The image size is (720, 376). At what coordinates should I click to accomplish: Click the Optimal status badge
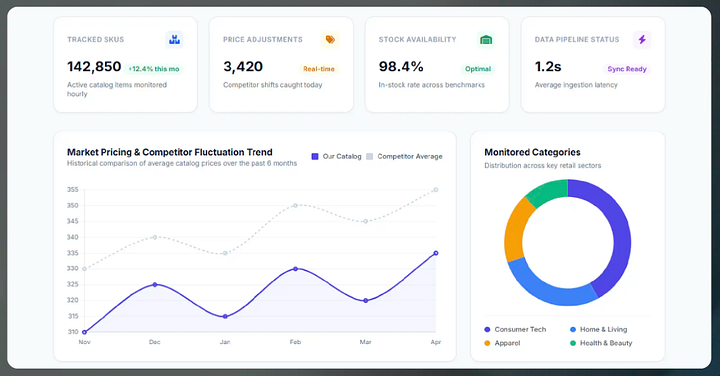[x=478, y=69]
